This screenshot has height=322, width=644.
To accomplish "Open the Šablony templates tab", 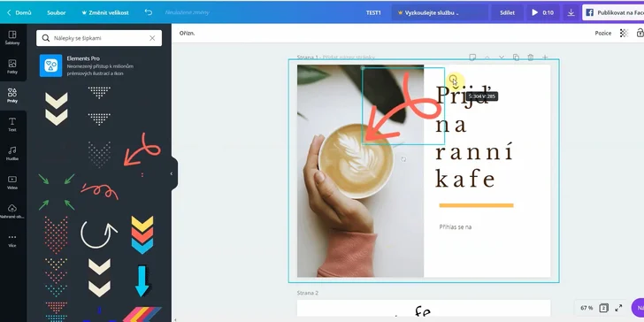I will (x=12, y=37).
